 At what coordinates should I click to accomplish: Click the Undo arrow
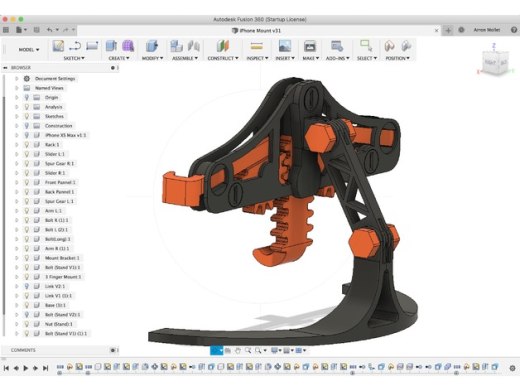[50, 30]
